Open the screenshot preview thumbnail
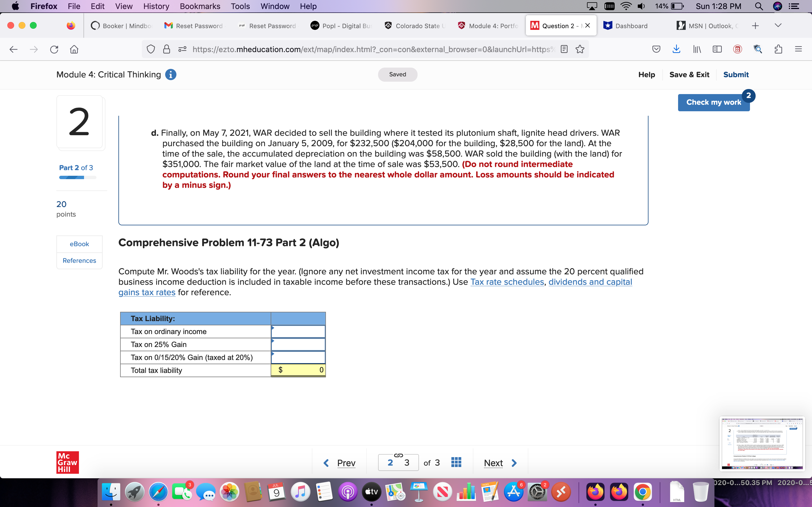This screenshot has height=507, width=812. (x=762, y=443)
